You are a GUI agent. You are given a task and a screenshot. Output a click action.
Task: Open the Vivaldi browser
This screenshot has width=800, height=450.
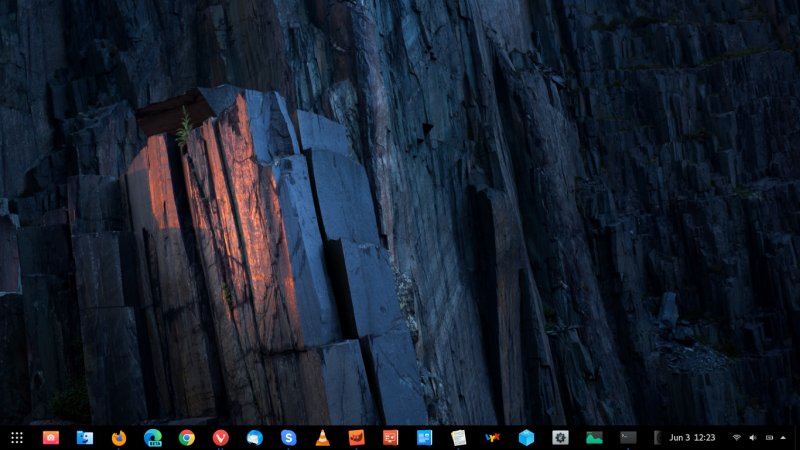pyautogui.click(x=220, y=438)
